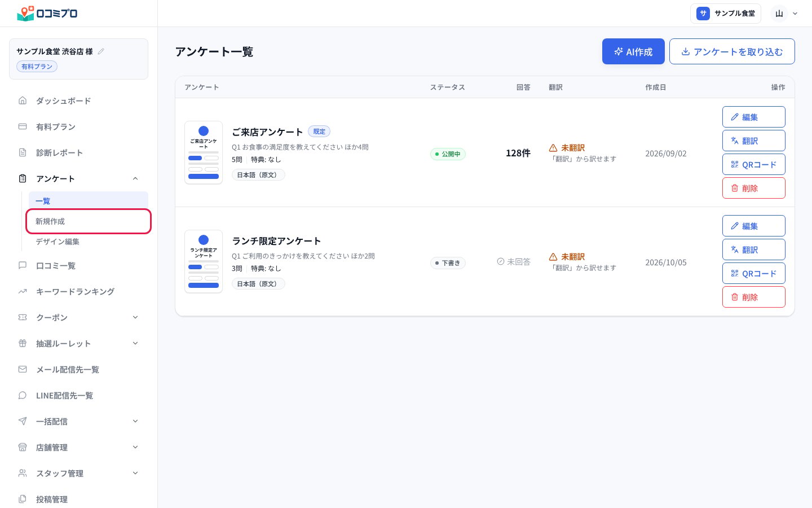This screenshot has width=812, height=508.
Task: Expand the 店舗管理 submenu chevron
Action: coord(135,447)
